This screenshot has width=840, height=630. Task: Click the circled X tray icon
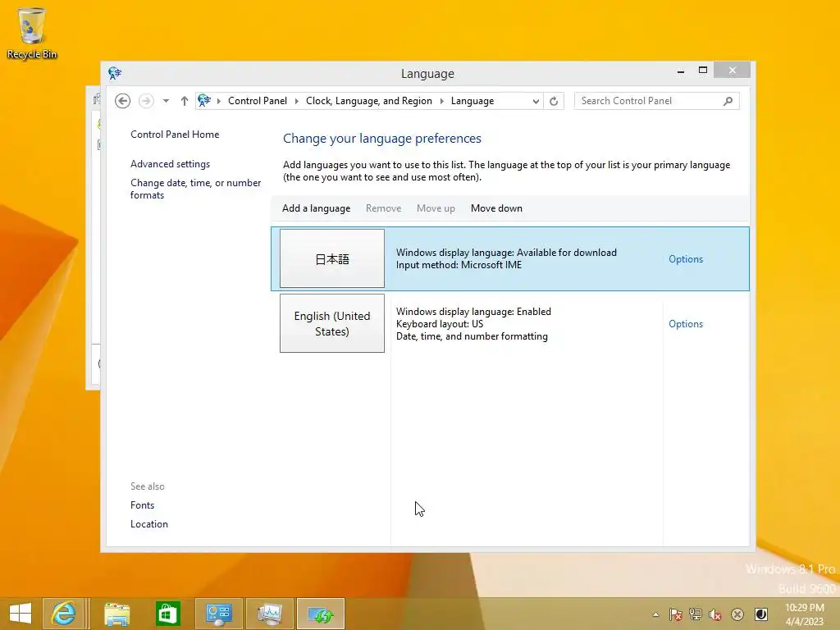point(737,614)
